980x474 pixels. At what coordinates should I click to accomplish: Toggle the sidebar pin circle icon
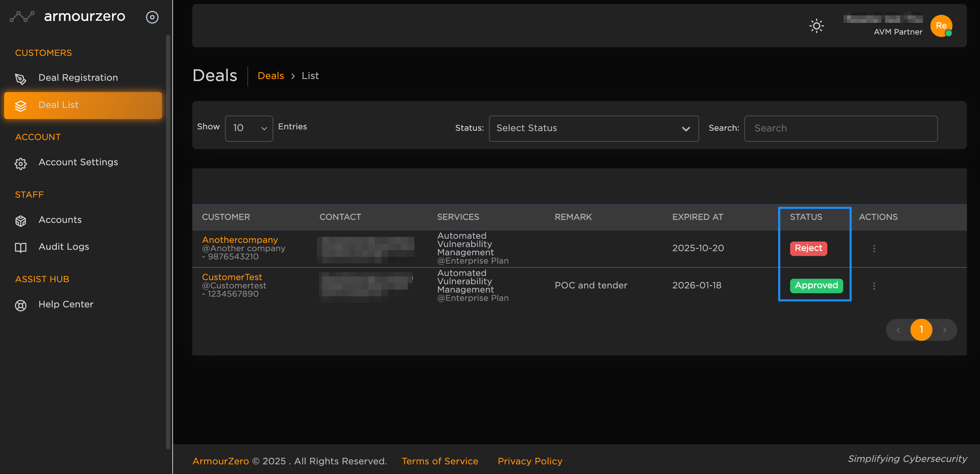point(152,17)
